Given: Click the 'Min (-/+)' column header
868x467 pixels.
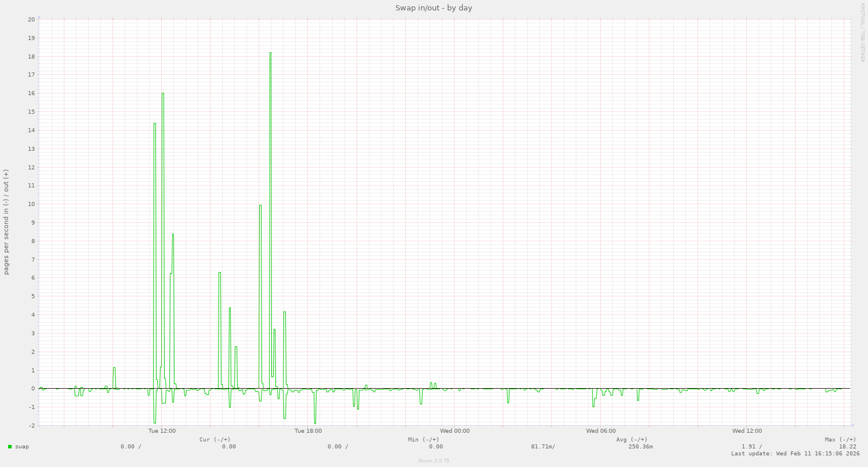Looking at the screenshot, I should pyautogui.click(x=423, y=439).
